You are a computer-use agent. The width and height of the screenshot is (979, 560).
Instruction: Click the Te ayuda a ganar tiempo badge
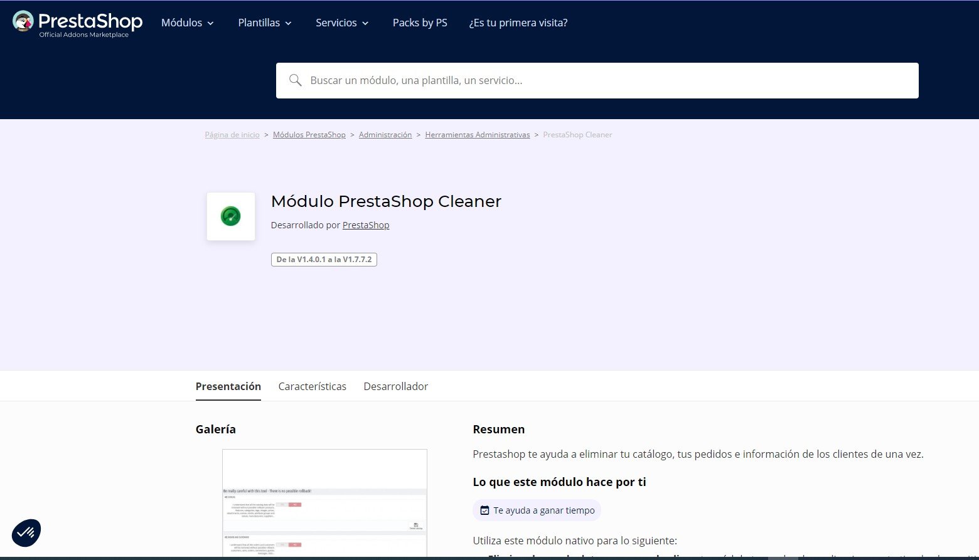(537, 510)
